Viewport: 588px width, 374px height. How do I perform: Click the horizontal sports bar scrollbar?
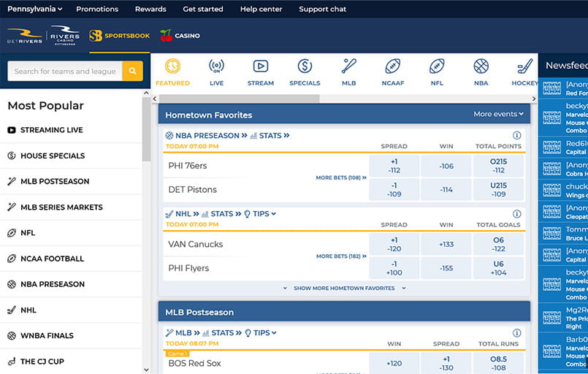240,99
